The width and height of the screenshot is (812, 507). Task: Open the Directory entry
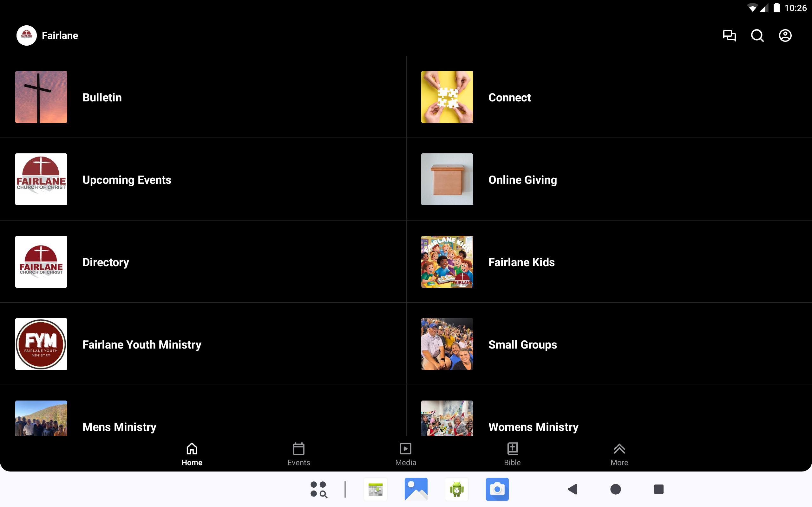pos(105,262)
